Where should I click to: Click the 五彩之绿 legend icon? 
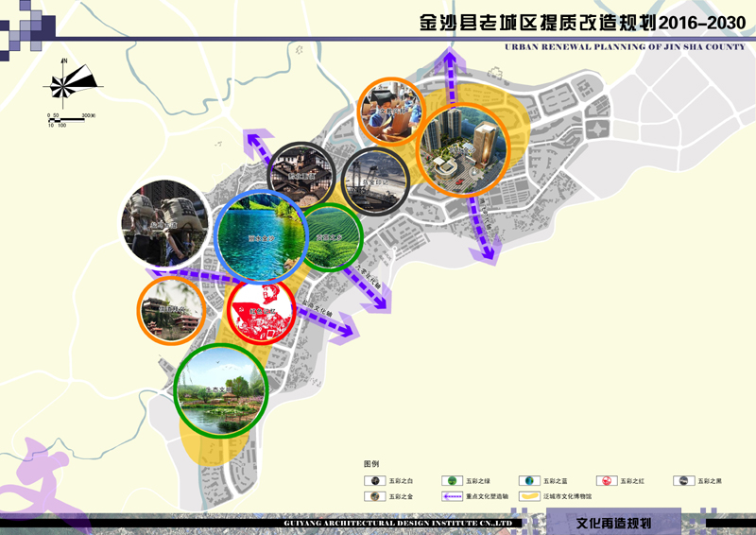452,481
